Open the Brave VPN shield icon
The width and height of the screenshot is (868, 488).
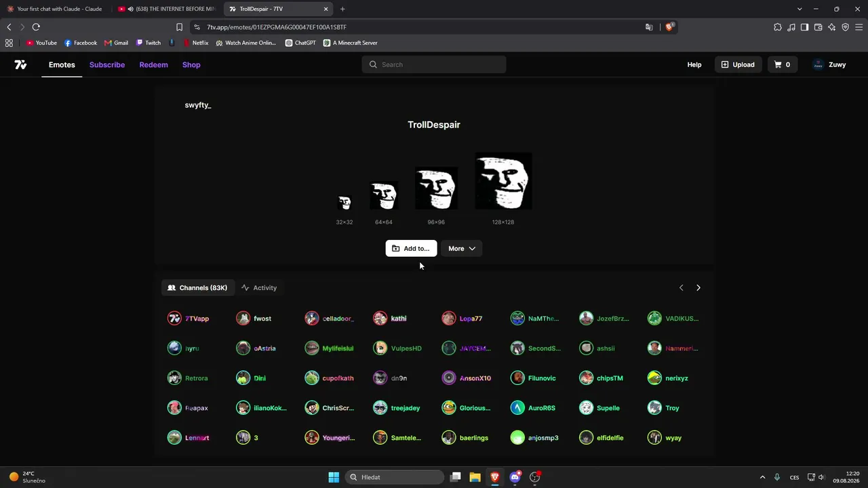point(845,27)
